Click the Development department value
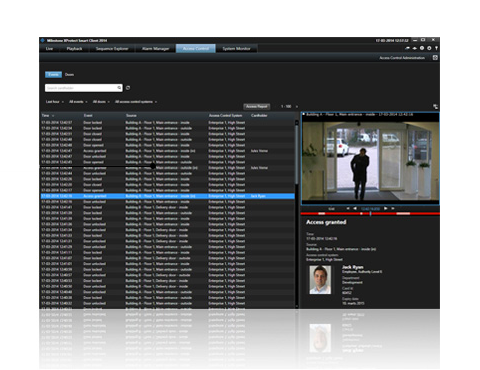 [352, 283]
